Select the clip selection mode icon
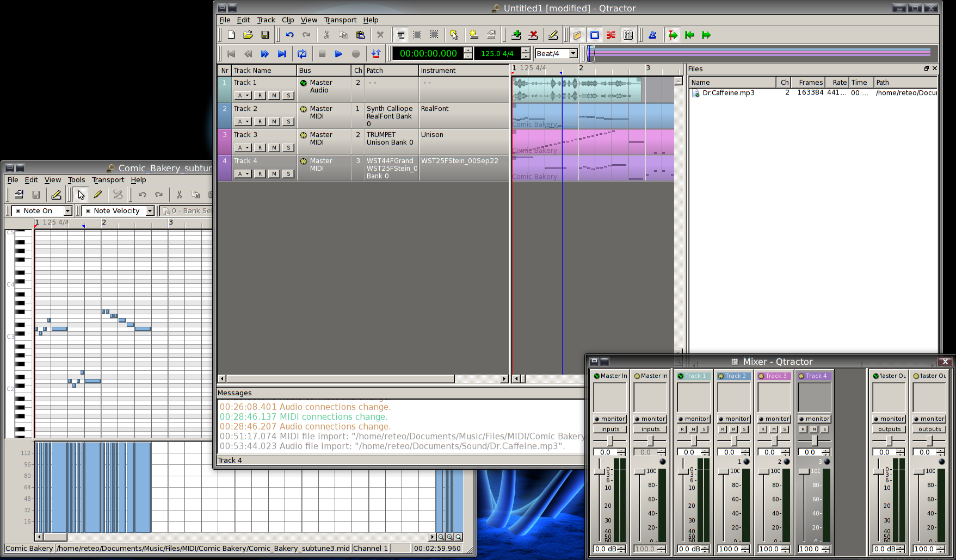 click(x=400, y=35)
